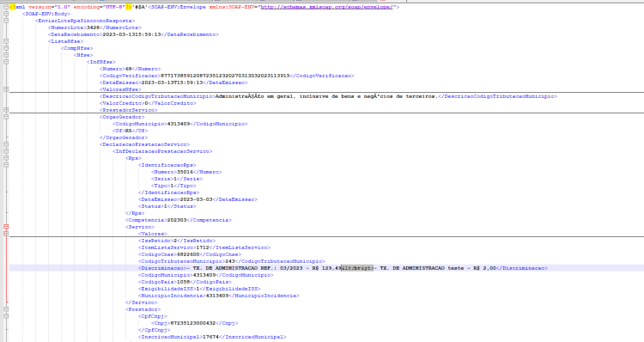Click the Competencia value 202303
The width and height of the screenshot is (644, 342).
tap(177, 220)
